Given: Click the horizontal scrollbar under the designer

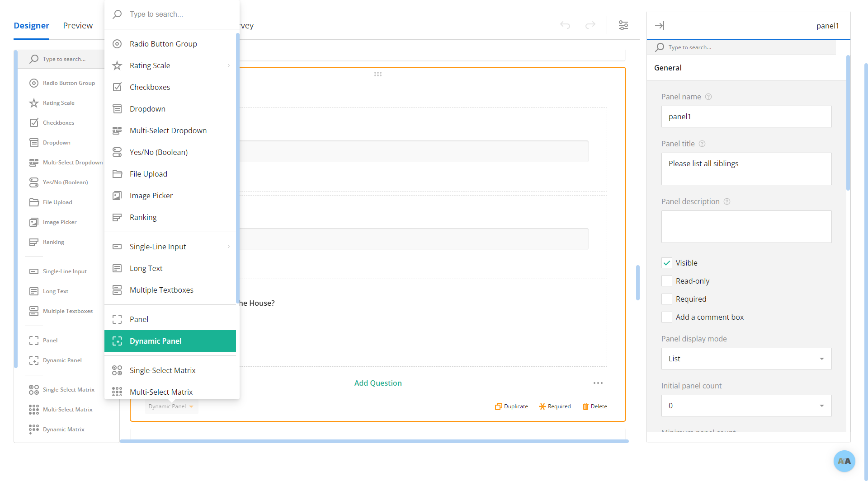Looking at the screenshot, I should (374, 441).
